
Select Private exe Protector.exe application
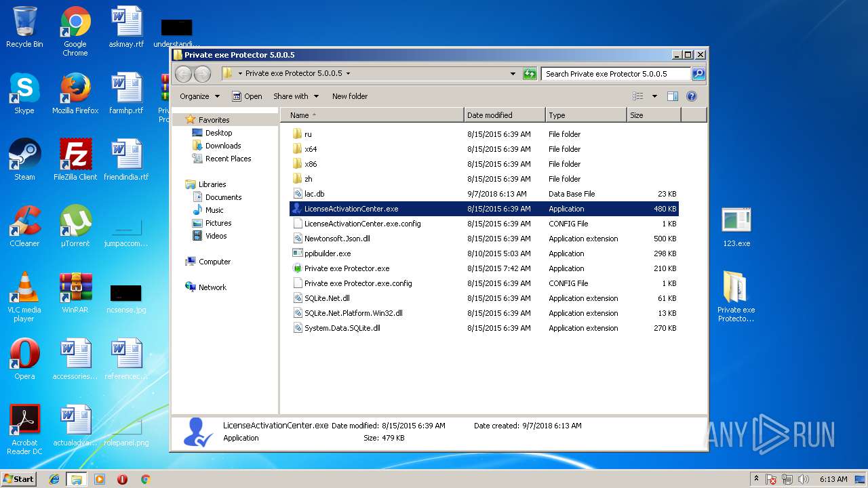pyautogui.click(x=484, y=268)
